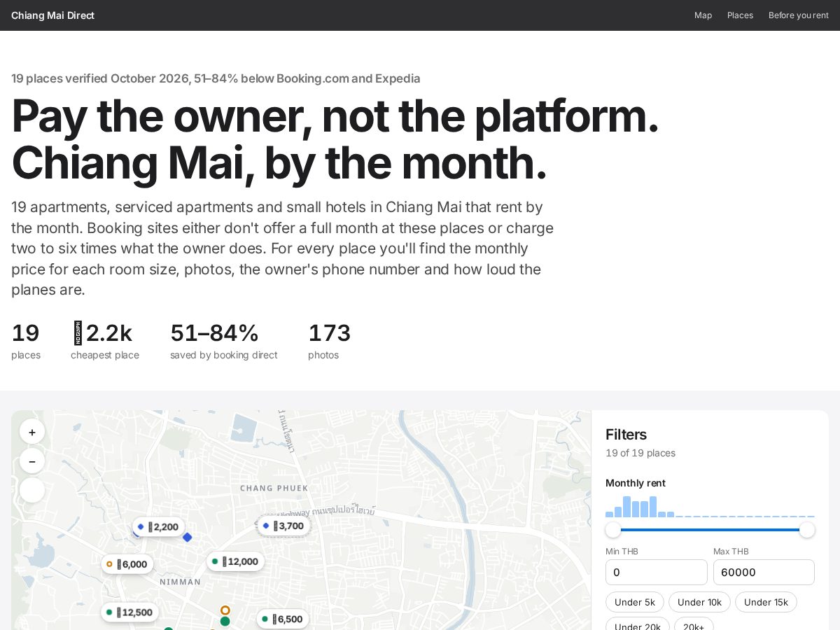The height and width of the screenshot is (630, 840).
Task: Select the 12,000 price marker
Action: point(236,561)
